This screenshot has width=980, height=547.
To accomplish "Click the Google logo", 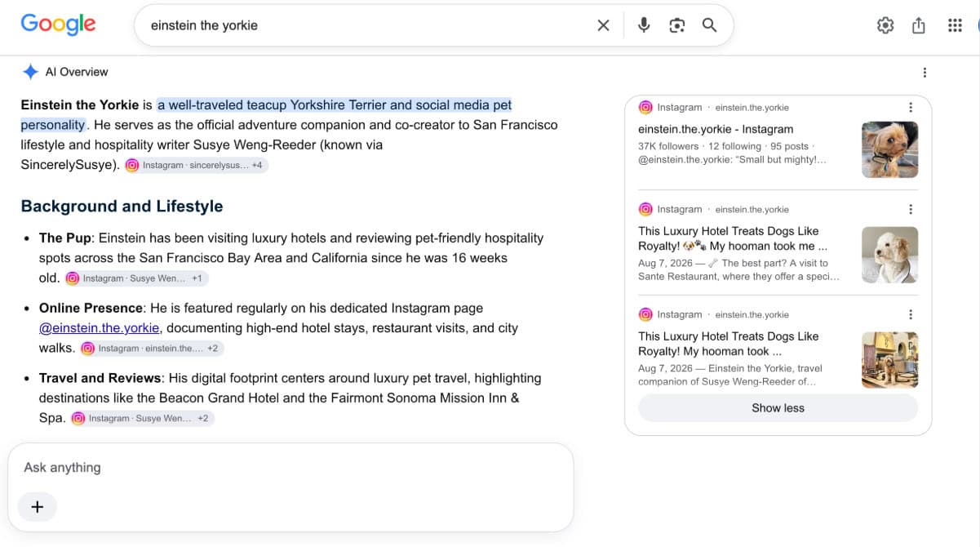I will (x=58, y=24).
